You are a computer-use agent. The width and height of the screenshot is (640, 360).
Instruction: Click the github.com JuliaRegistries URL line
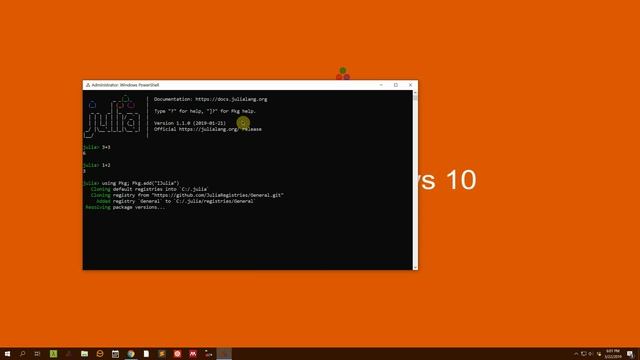tap(187, 196)
